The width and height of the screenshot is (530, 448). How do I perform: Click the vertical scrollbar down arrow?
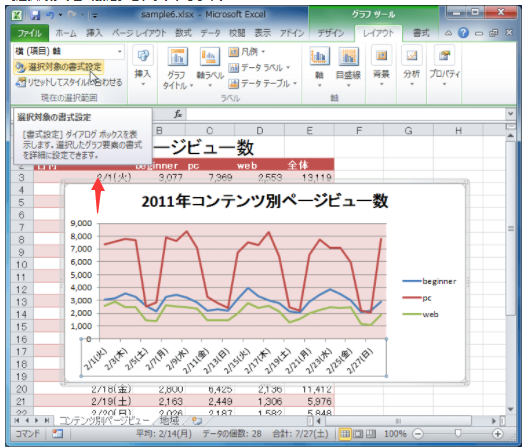point(510,410)
